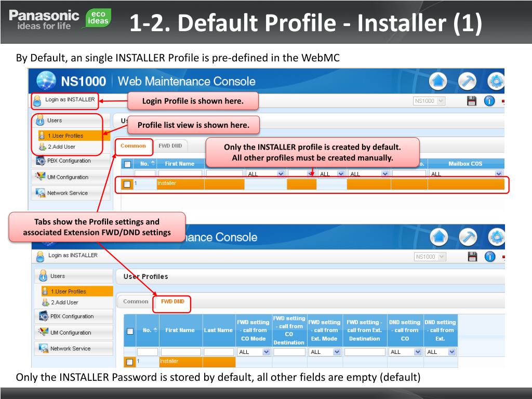Open Network Service in upper console sidebar
532x399 pixels.
71,193
